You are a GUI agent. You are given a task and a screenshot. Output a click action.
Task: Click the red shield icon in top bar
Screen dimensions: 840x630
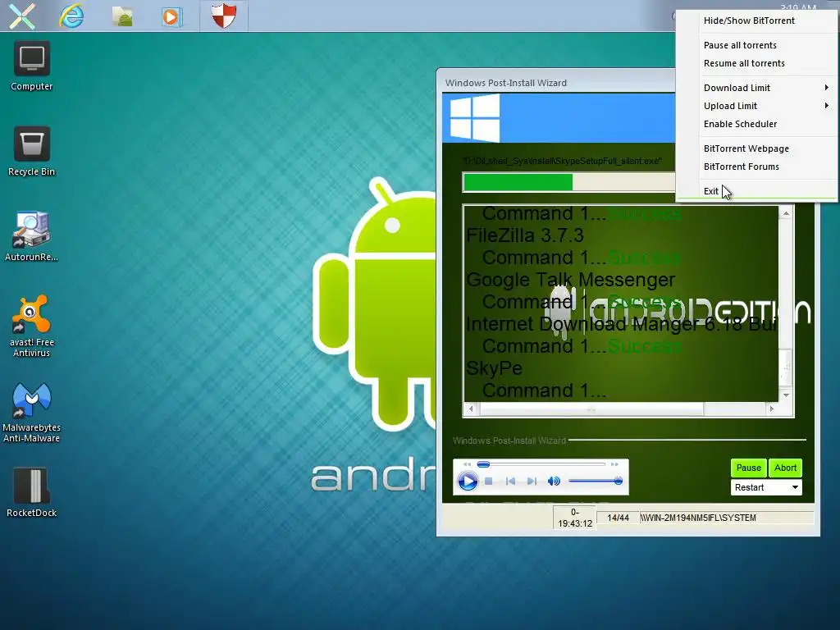coord(223,16)
